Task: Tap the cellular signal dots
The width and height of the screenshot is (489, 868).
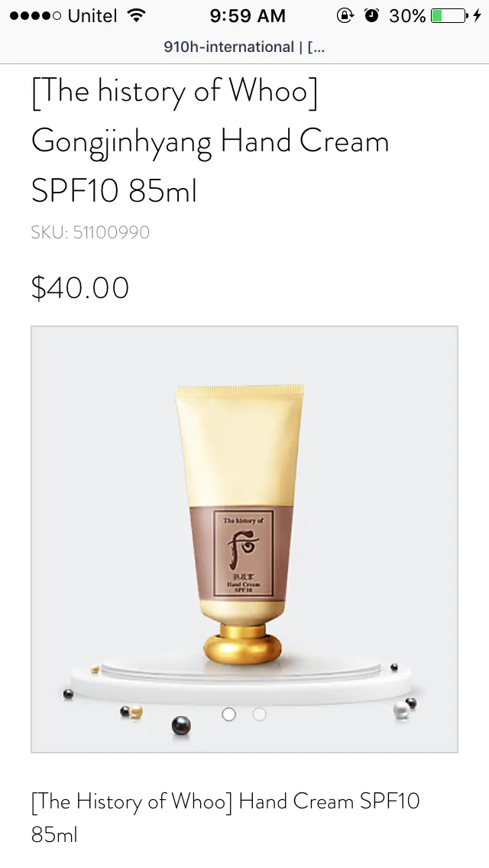Action: pyautogui.click(x=35, y=16)
